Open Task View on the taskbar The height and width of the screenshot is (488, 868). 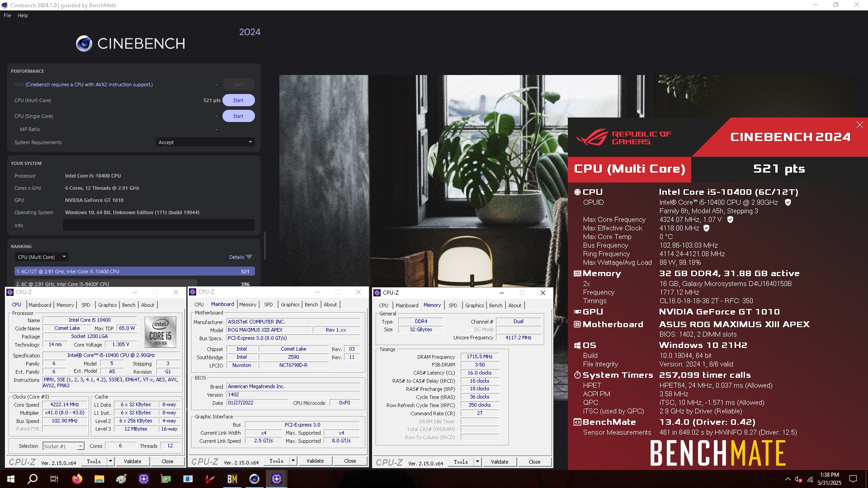click(54, 479)
